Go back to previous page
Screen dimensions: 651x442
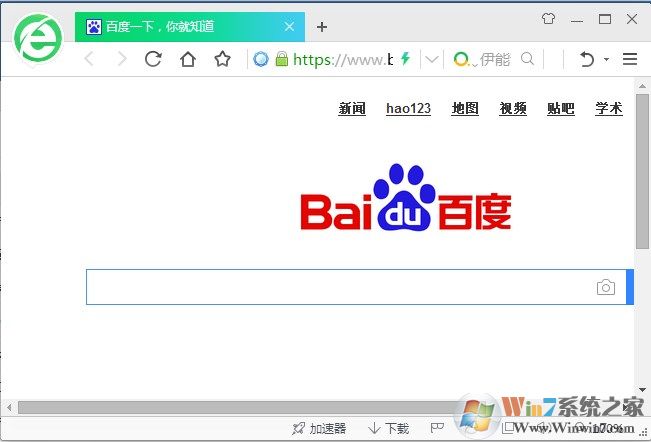(x=89, y=59)
